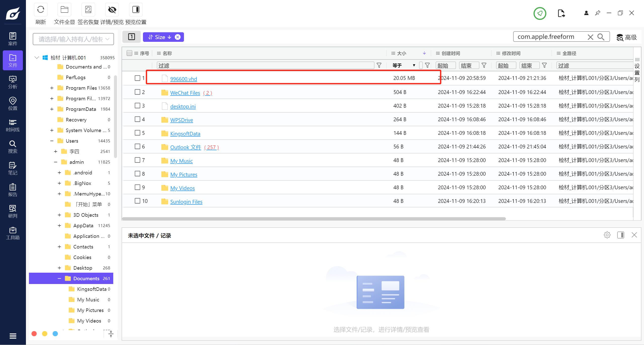The image size is (644, 345).
Task: Switch to the Report (报告) sidebar tab
Action: 13,190
